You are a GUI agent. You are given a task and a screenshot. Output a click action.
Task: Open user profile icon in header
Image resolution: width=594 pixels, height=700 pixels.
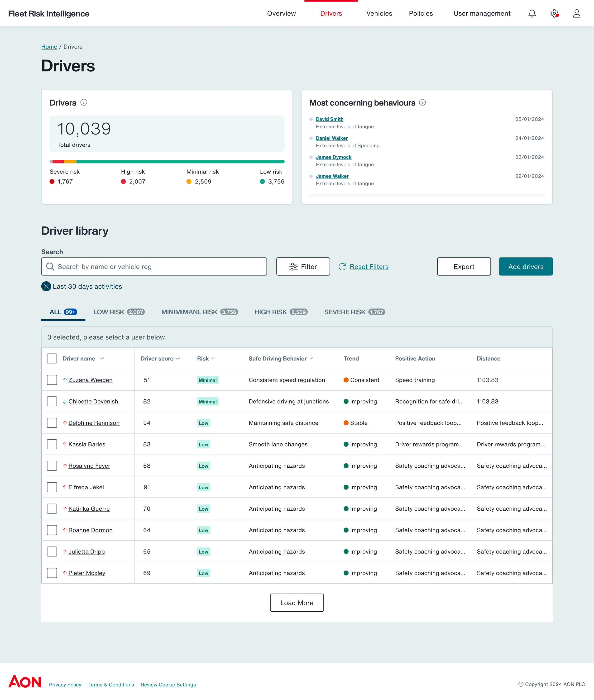pos(576,14)
